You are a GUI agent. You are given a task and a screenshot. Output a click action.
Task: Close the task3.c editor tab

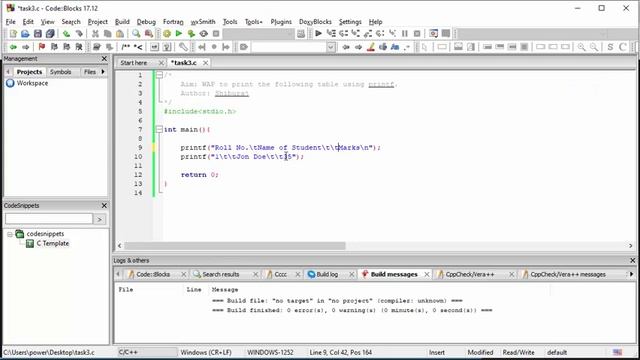(x=205, y=63)
